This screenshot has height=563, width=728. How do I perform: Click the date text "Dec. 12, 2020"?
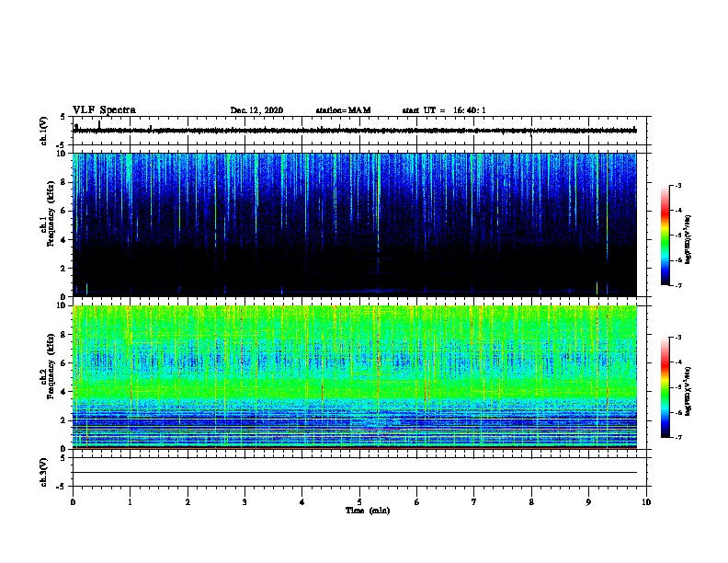coord(256,110)
